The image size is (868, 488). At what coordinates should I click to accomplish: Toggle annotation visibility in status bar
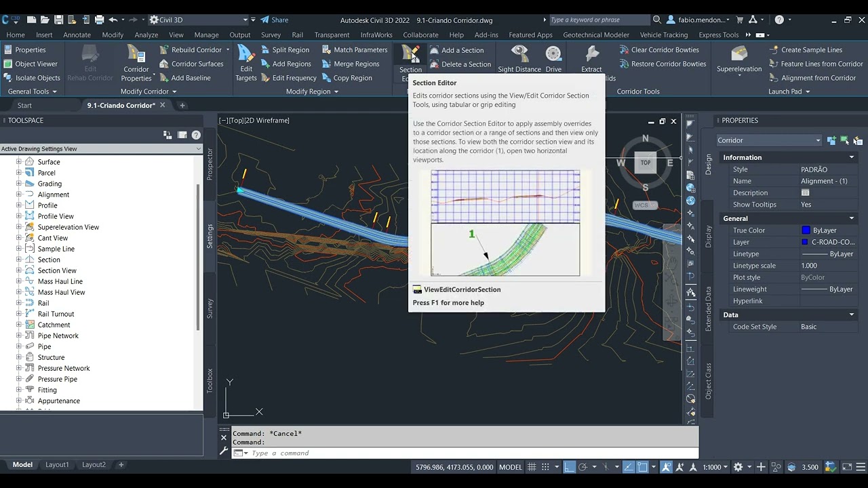667,467
